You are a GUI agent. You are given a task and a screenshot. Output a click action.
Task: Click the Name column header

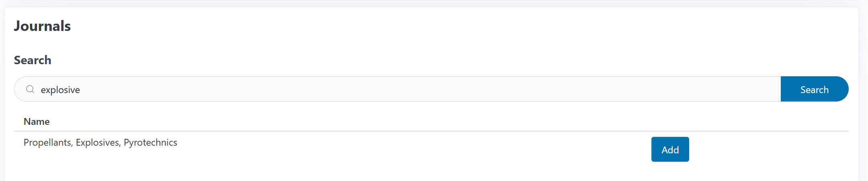point(37,122)
